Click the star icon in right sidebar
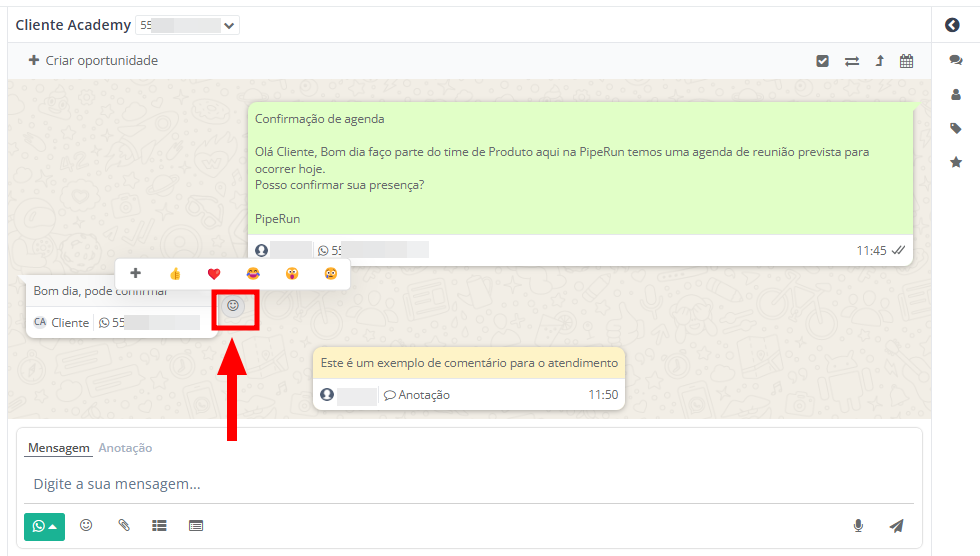Screen dimensions: 980x556 [955, 162]
